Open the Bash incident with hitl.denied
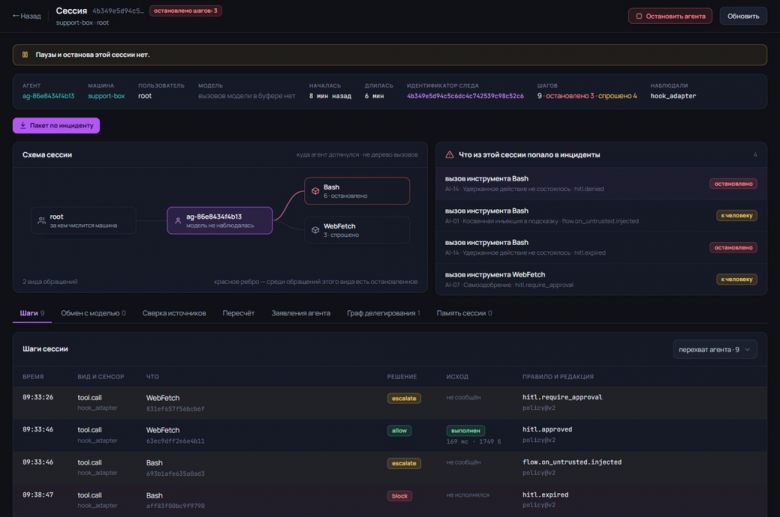Screen dimensions: 780x517 (601, 184)
